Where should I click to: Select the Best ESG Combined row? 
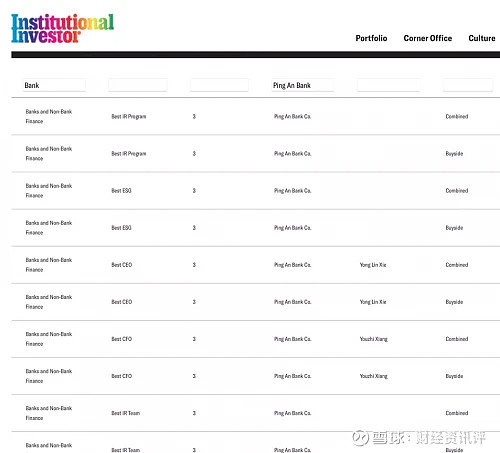256,191
